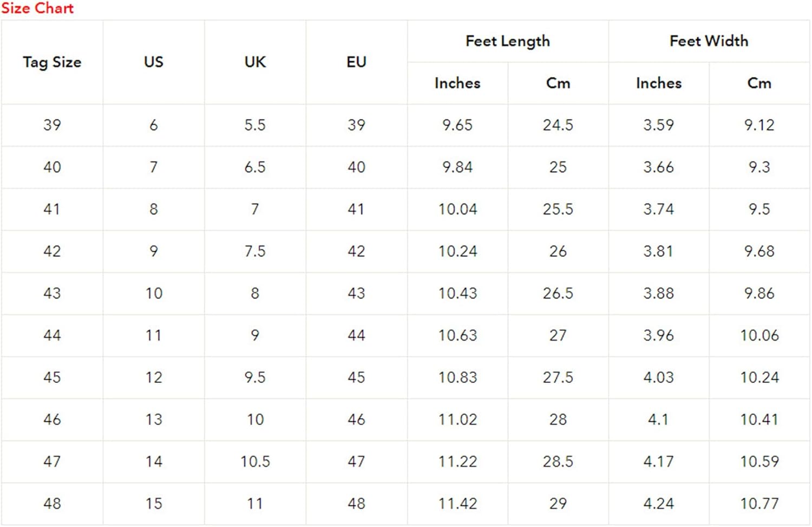Click the 9.65 feet length cell
This screenshot has height=527, width=812.
point(457,125)
